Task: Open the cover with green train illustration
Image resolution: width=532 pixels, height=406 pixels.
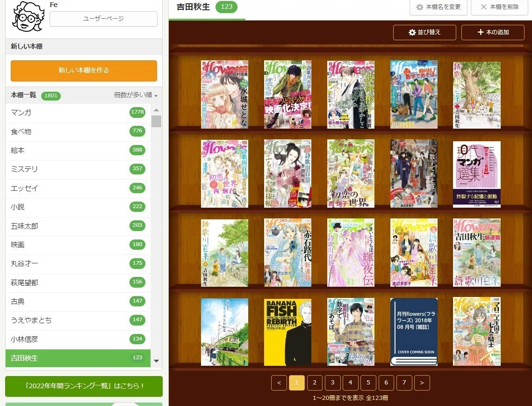Action: (224, 332)
